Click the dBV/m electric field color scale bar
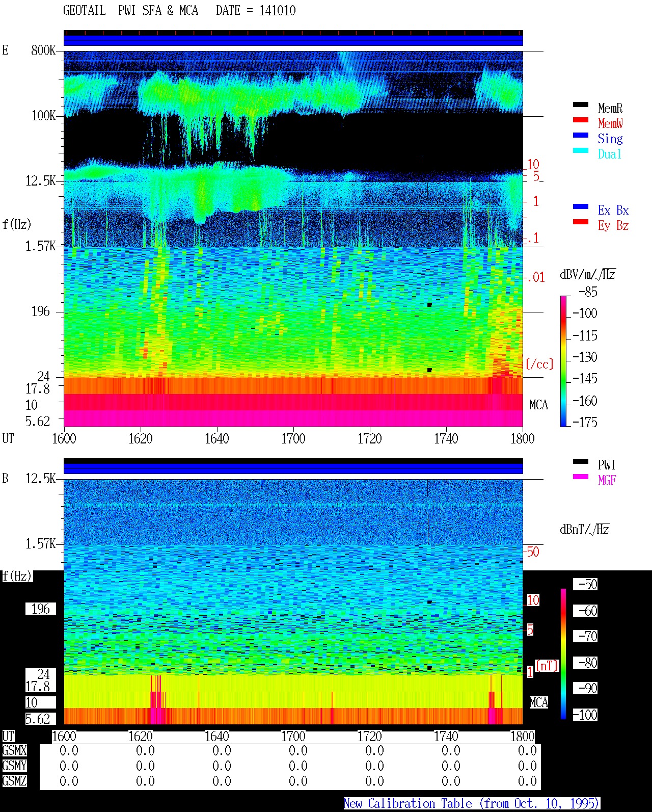 (x=563, y=361)
